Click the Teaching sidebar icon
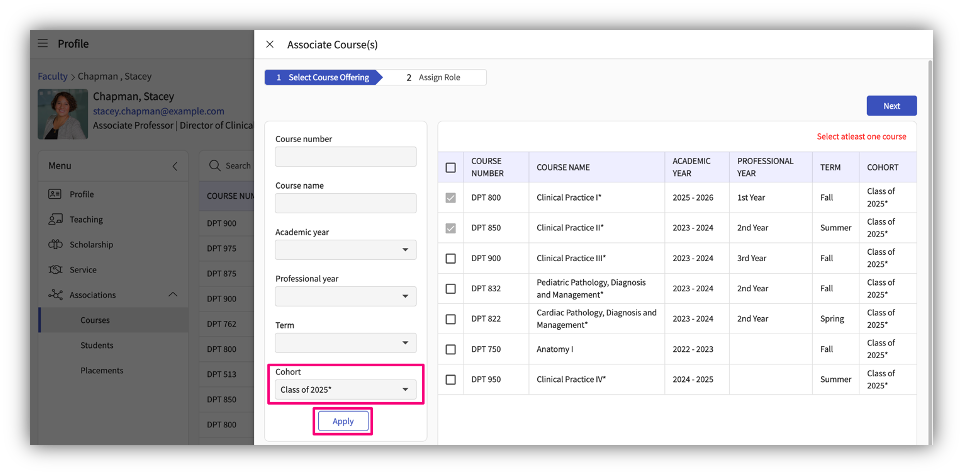 [x=55, y=219]
